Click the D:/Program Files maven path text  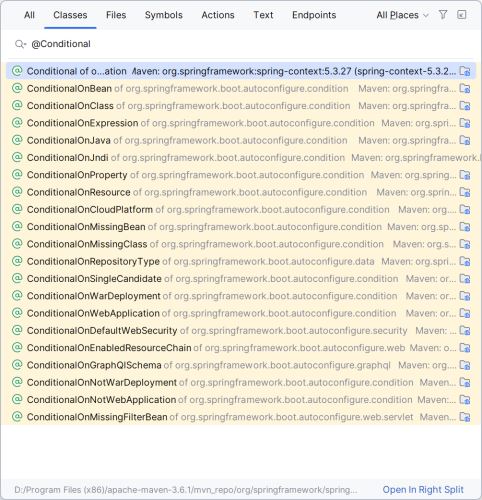tap(186, 490)
